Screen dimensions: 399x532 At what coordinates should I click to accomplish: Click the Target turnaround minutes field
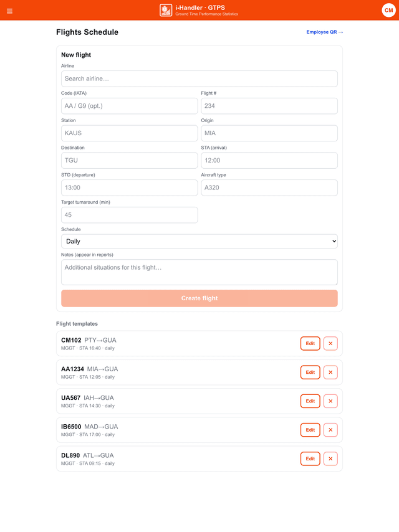(130, 215)
